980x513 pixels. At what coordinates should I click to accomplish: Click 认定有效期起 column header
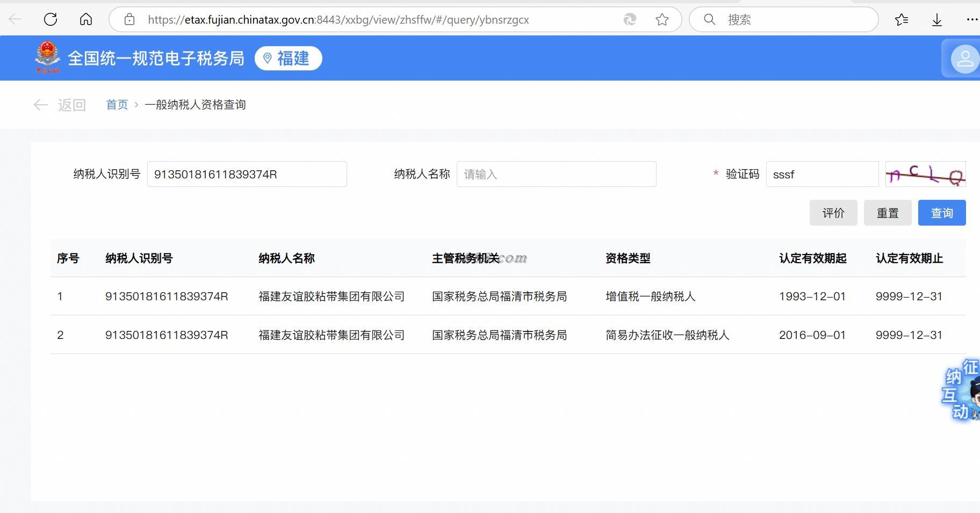[813, 258]
